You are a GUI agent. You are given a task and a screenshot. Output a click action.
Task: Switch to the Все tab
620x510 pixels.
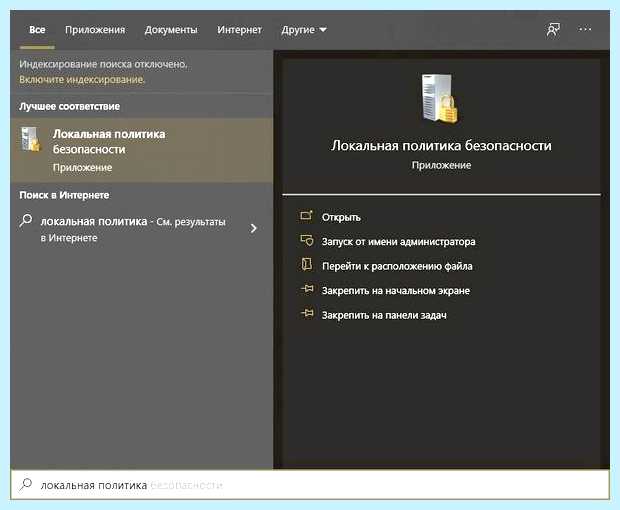tap(37, 30)
